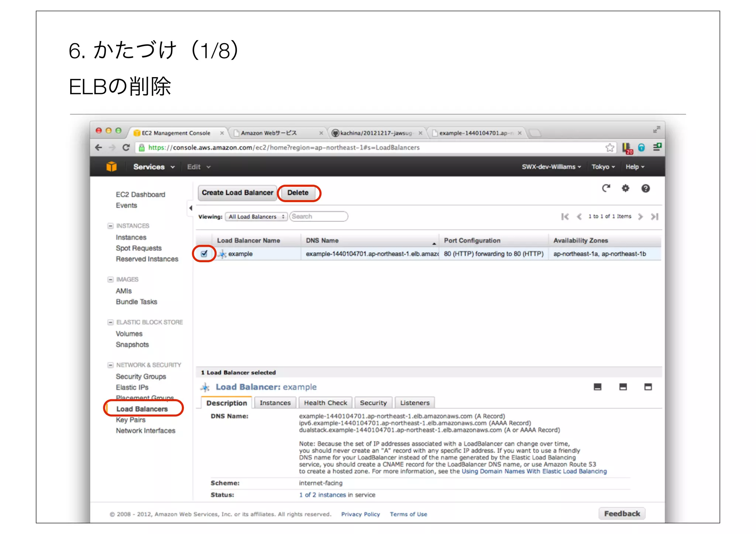This screenshot has width=756, height=534.
Task: Open Volumes in sidebar
Action: 129,334
